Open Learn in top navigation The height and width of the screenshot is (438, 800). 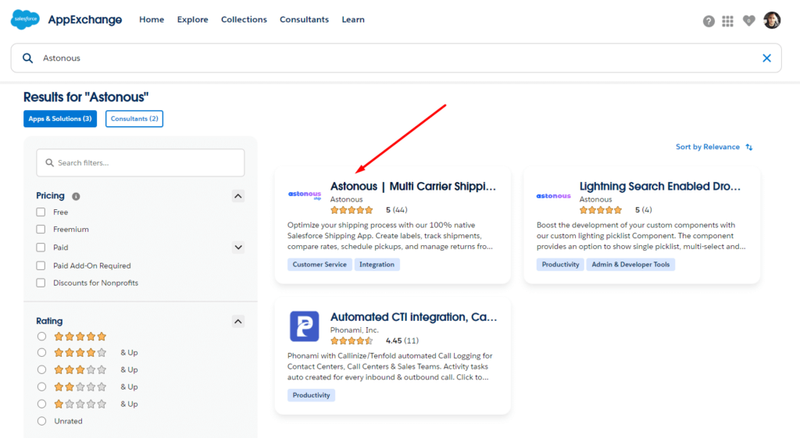[x=353, y=19]
